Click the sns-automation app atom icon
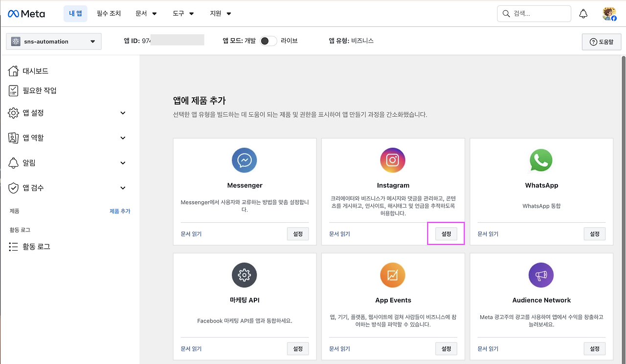626x364 pixels. click(16, 42)
